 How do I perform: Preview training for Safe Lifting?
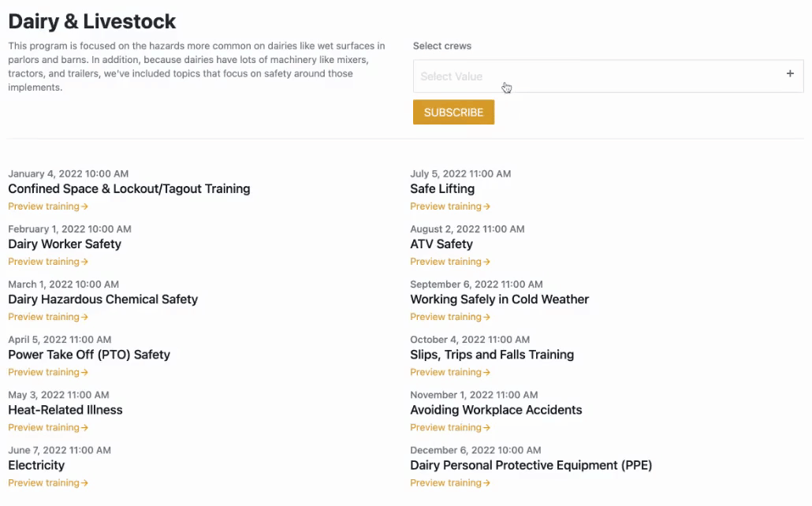[450, 206]
